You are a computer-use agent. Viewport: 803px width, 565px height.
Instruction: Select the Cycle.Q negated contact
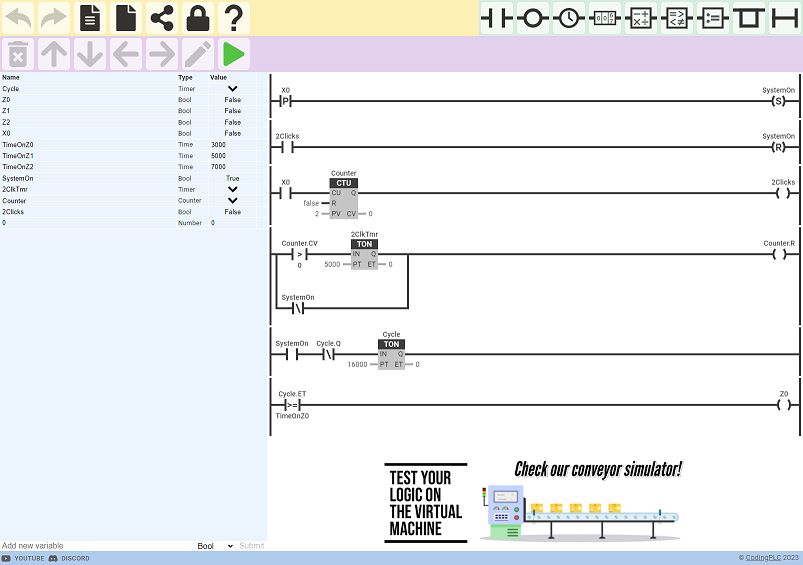328,354
